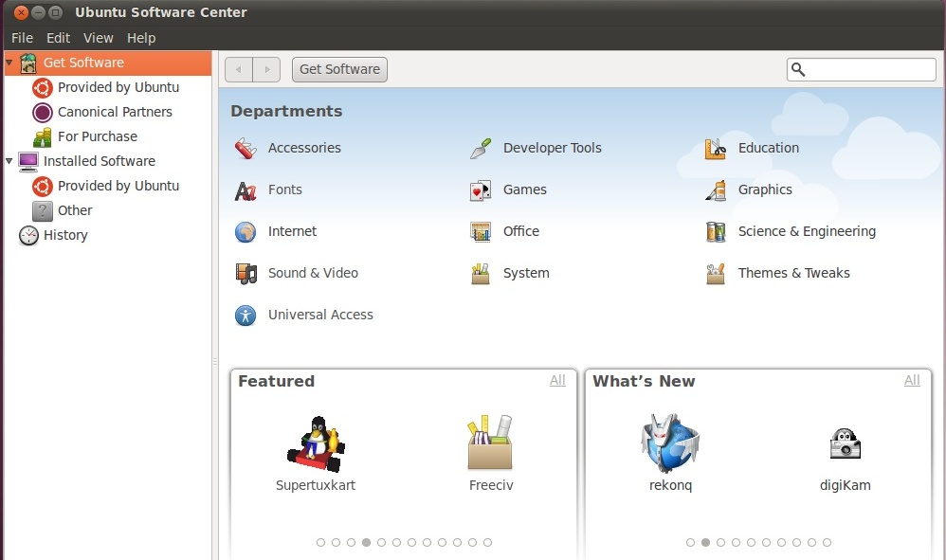Viewport: 946px width, 560px height.
Task: Collapse the Installed Software tree section
Action: coord(9,161)
